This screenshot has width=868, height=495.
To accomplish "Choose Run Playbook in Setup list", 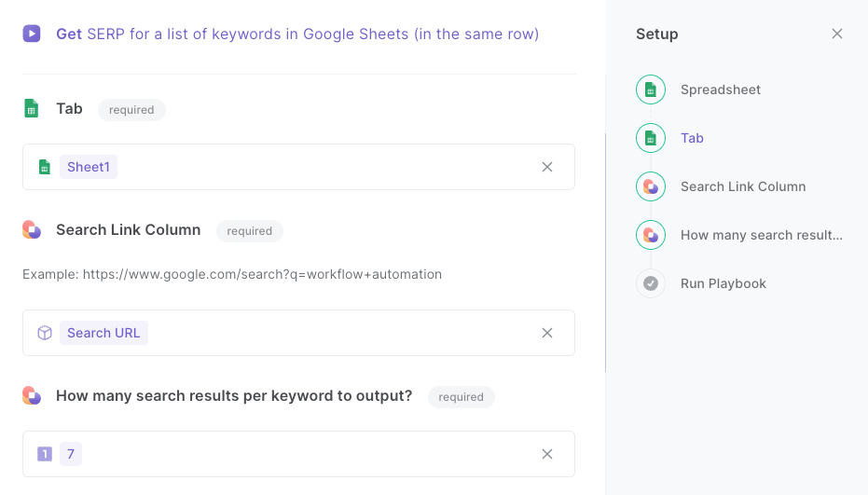I will (723, 283).
